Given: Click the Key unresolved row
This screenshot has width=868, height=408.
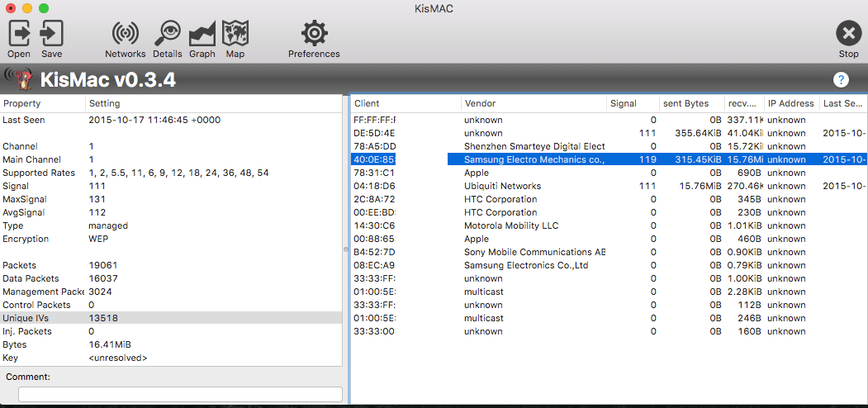Looking at the screenshot, I should [x=171, y=358].
